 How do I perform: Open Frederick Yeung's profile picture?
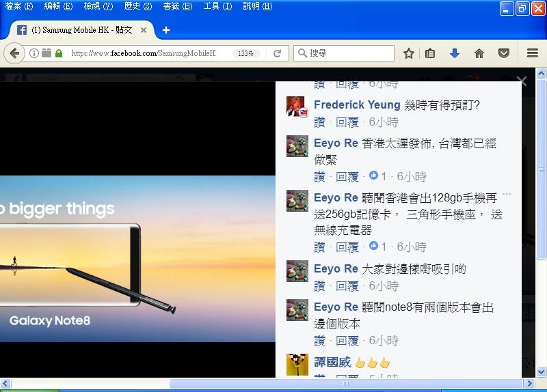coord(297,107)
